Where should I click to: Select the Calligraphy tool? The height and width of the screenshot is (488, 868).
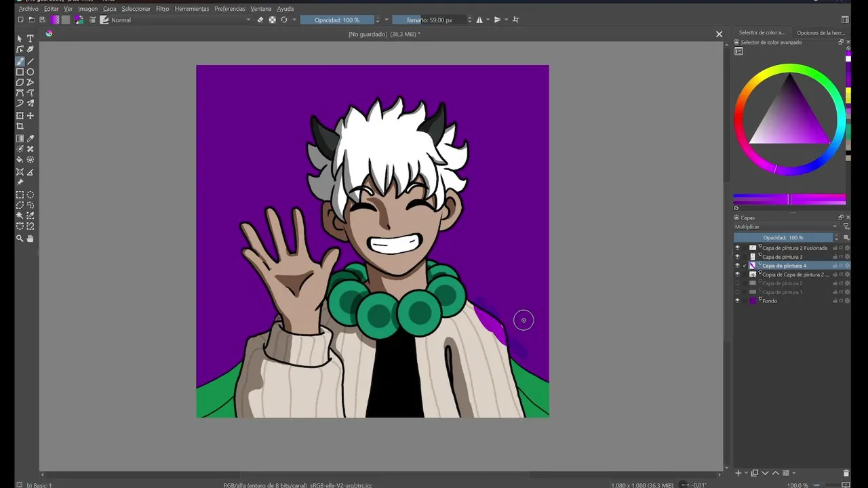click(x=31, y=49)
